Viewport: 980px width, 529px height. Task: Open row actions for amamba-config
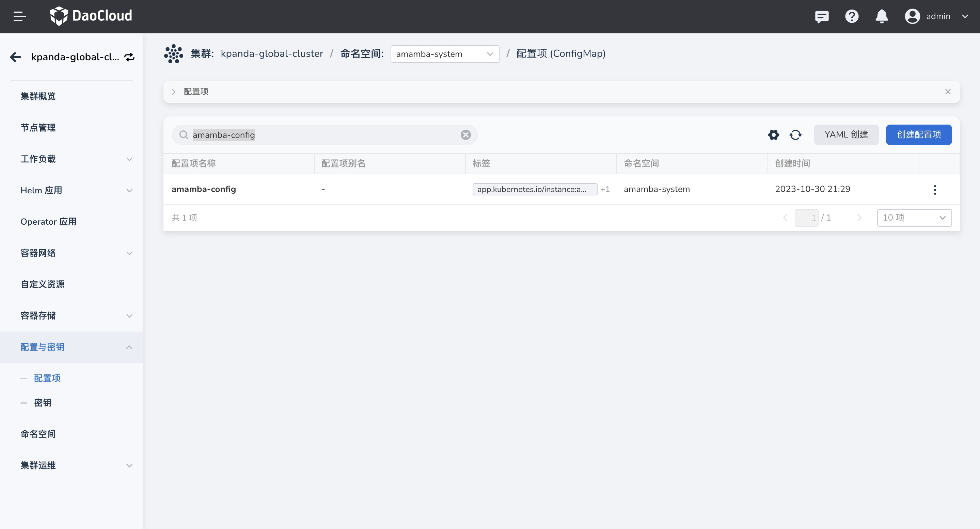tap(935, 189)
